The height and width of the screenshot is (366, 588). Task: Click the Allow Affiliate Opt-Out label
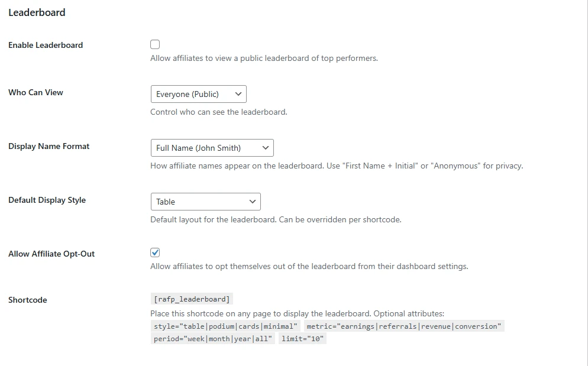pyautogui.click(x=51, y=253)
